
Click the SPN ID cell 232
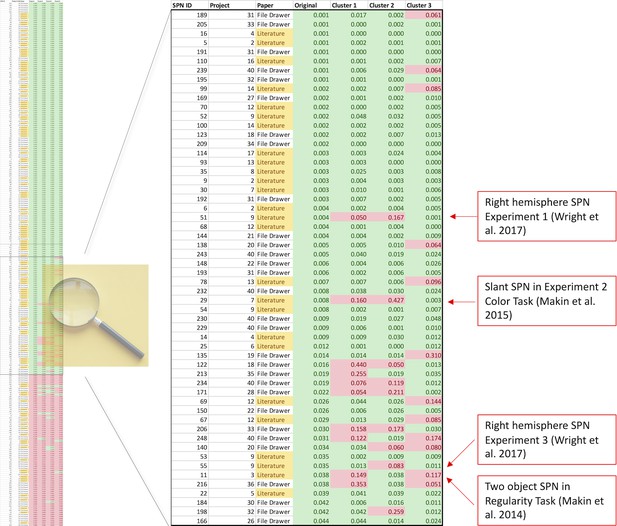pos(190,291)
